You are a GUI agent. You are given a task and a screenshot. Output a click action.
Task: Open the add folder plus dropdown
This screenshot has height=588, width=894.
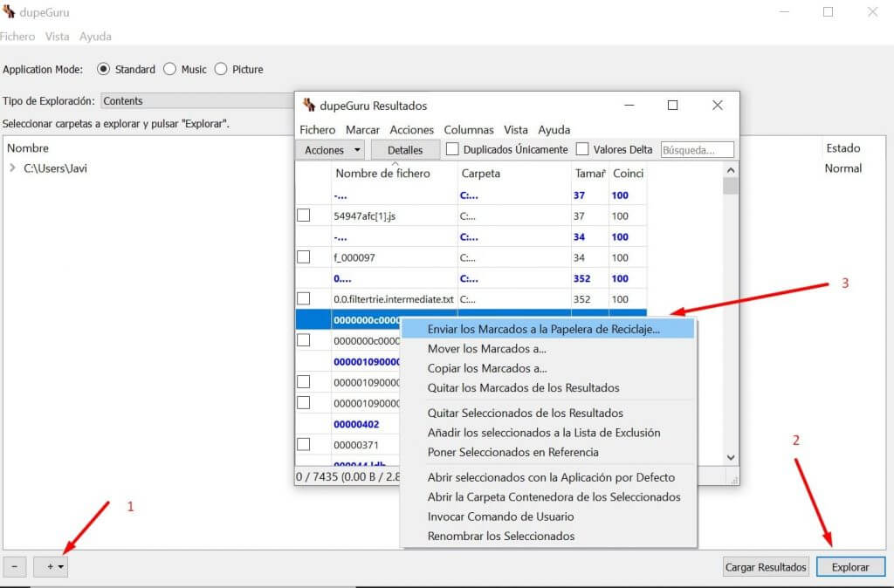51,567
